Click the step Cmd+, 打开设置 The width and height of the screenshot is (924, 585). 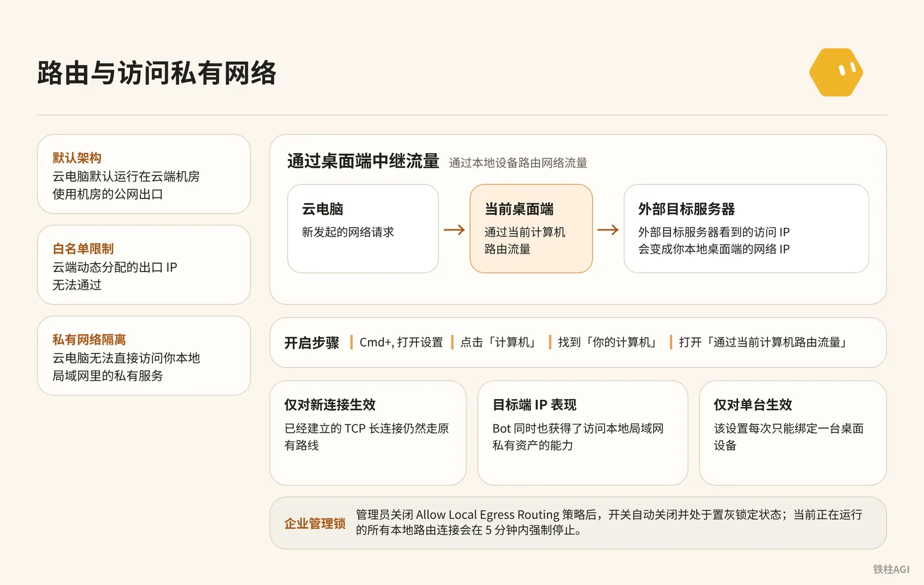[x=401, y=342]
